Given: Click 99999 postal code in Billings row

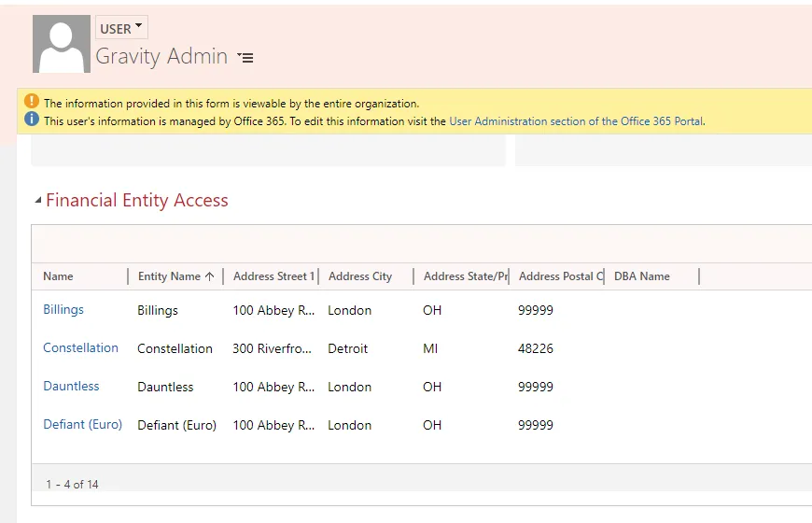Looking at the screenshot, I should pos(536,310).
